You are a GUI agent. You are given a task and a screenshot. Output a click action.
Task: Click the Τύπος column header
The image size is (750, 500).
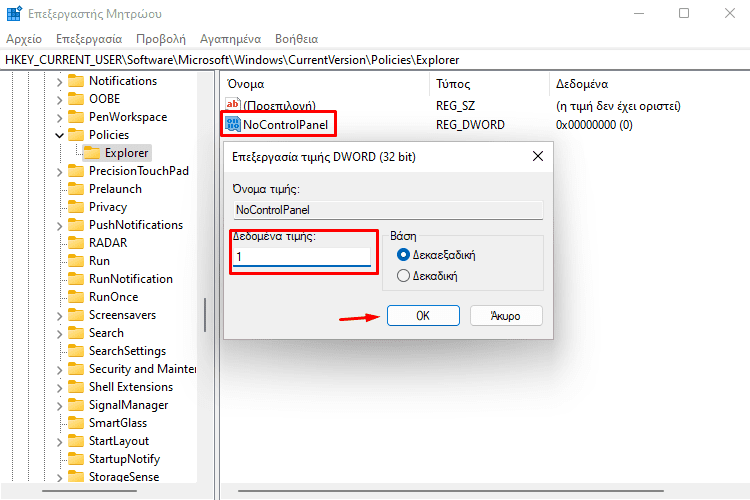(x=489, y=84)
